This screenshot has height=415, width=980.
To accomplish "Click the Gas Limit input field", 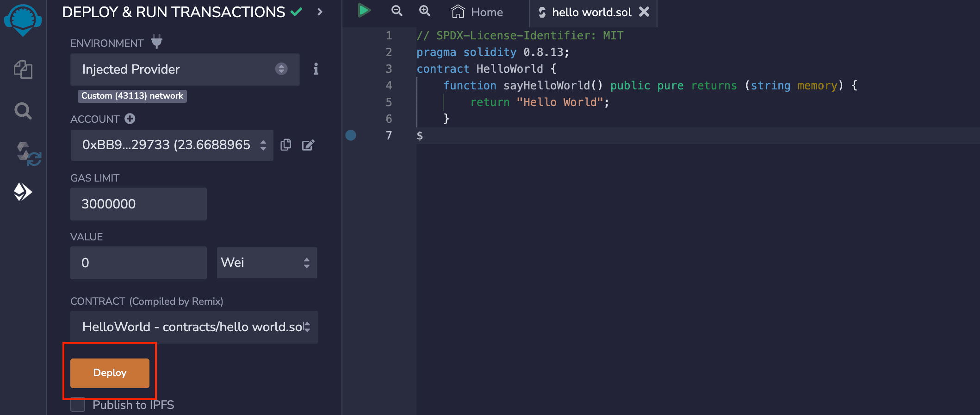I will pyautogui.click(x=138, y=204).
